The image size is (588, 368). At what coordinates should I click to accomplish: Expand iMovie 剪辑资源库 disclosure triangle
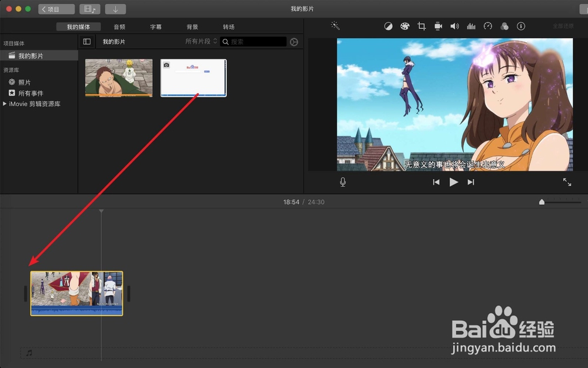(x=5, y=104)
